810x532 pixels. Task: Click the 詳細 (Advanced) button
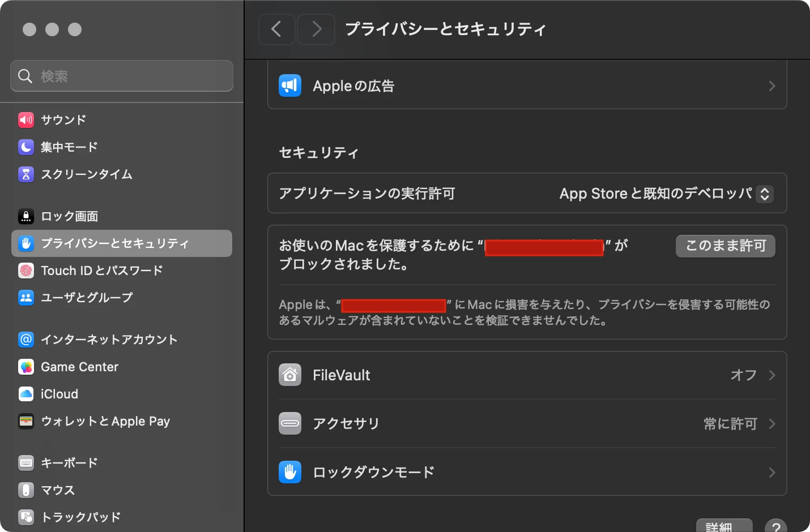click(724, 526)
